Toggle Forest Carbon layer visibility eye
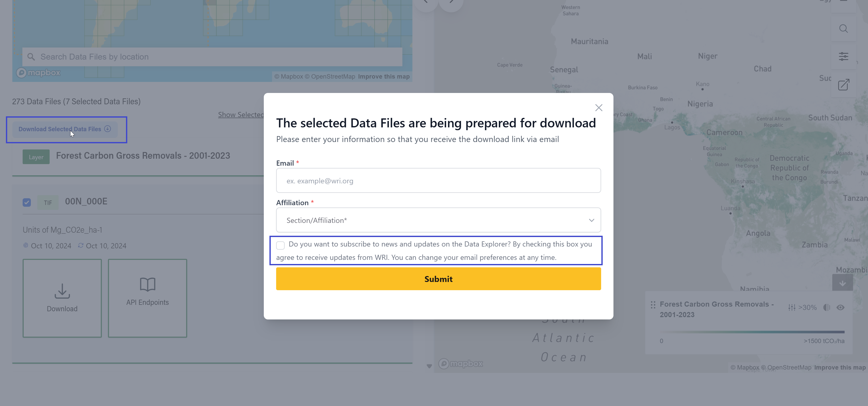Image resolution: width=868 pixels, height=406 pixels. [x=840, y=307]
